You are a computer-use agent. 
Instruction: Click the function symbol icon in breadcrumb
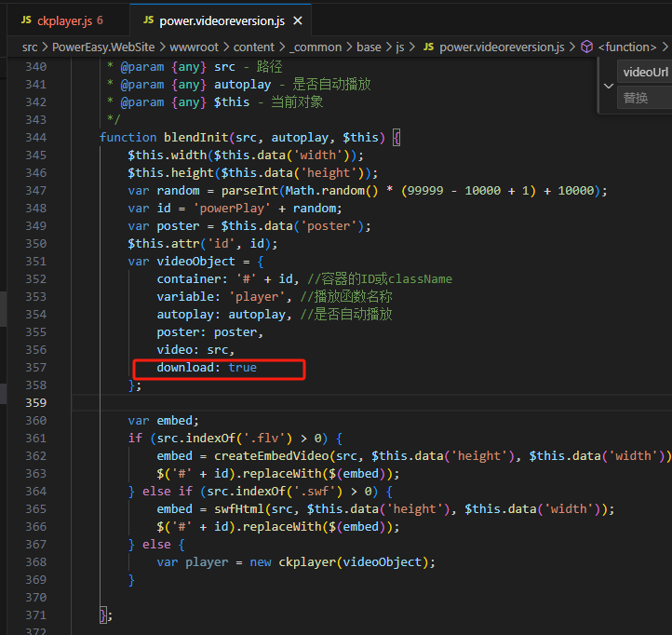click(x=586, y=46)
